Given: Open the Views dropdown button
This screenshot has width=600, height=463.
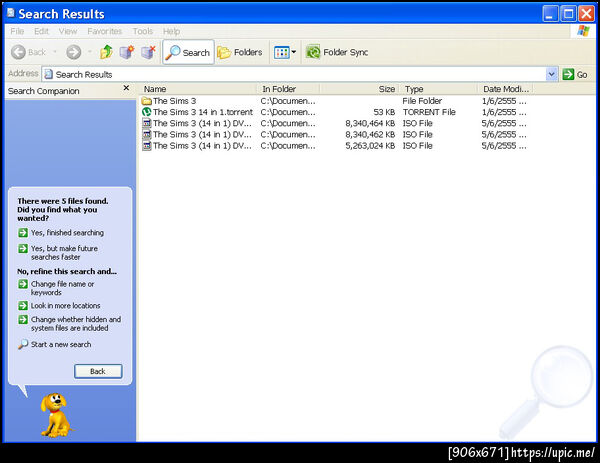Looking at the screenshot, I should tap(285, 52).
